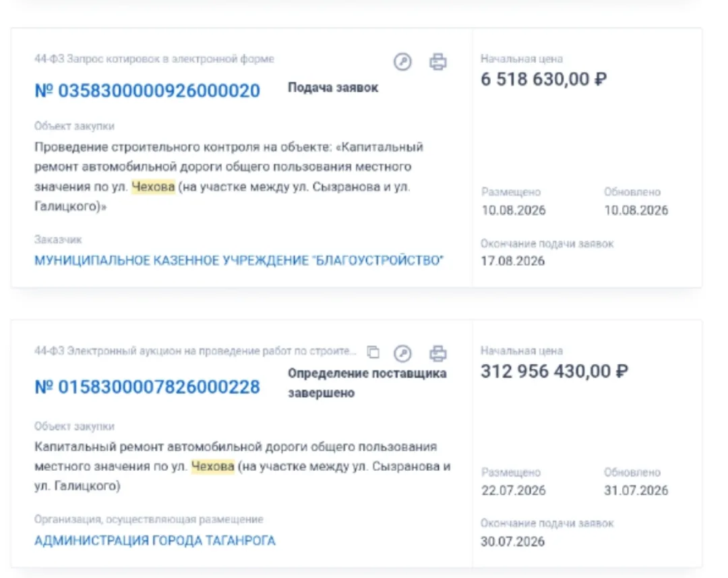Click the truncated "44-ФЗ Электронный аукцион" label

click(195, 351)
